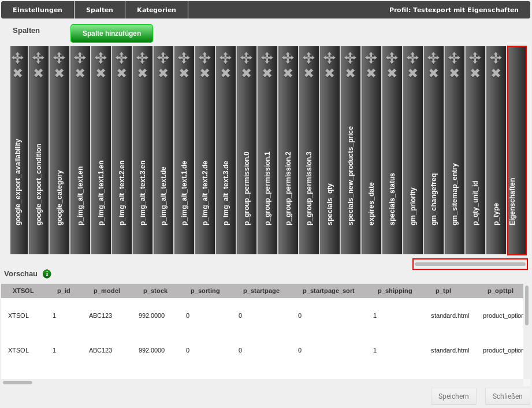Viewport: 532px width, 408px height.
Task: Remove the google_export_availability column
Action: click(18, 73)
